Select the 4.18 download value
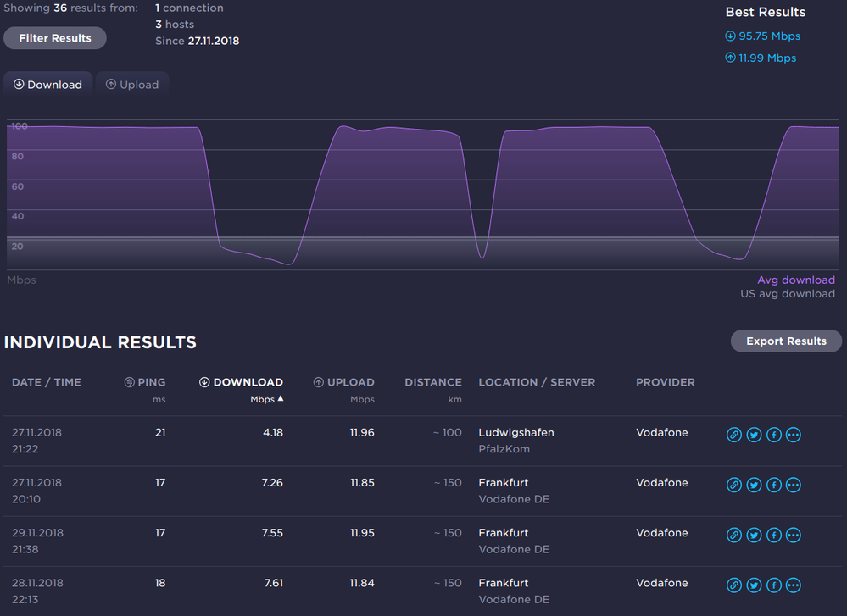 (x=273, y=432)
